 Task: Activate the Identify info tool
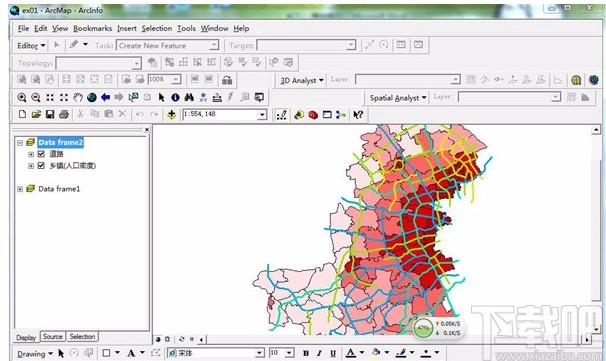[175, 97]
